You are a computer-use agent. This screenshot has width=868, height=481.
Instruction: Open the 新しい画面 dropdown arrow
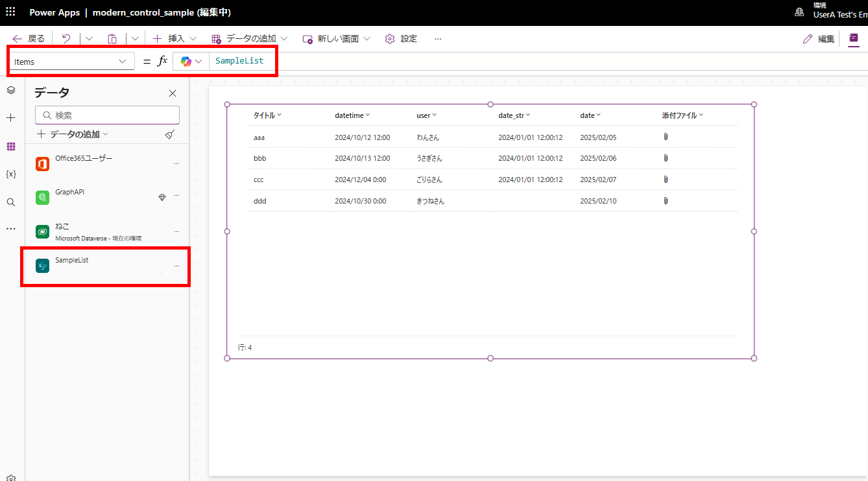click(368, 38)
